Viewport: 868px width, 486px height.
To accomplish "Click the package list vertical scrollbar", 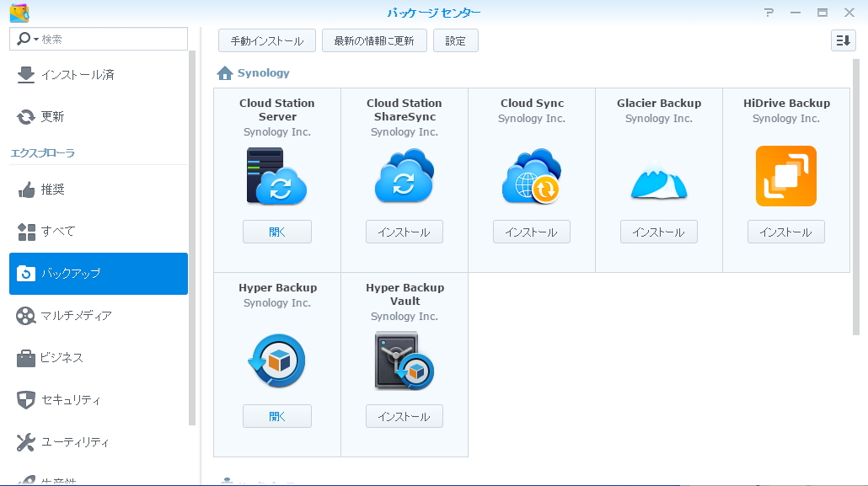I will 856,196.
